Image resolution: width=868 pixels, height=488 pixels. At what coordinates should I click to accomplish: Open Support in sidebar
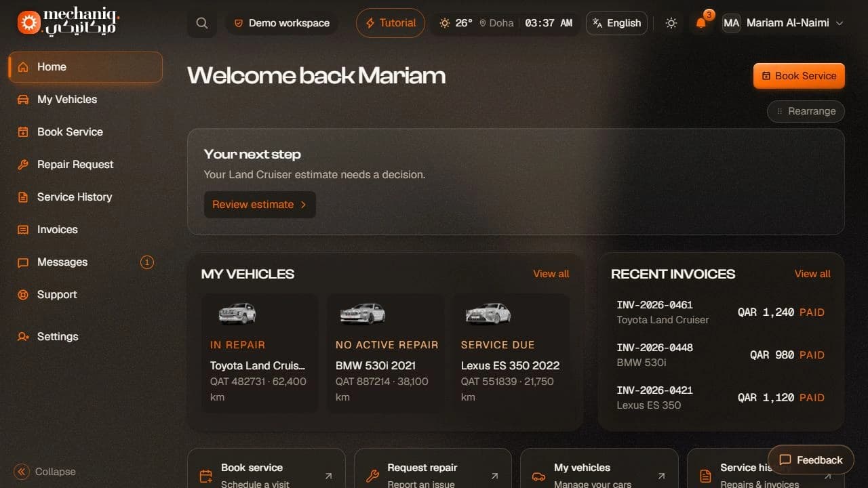click(x=85, y=295)
